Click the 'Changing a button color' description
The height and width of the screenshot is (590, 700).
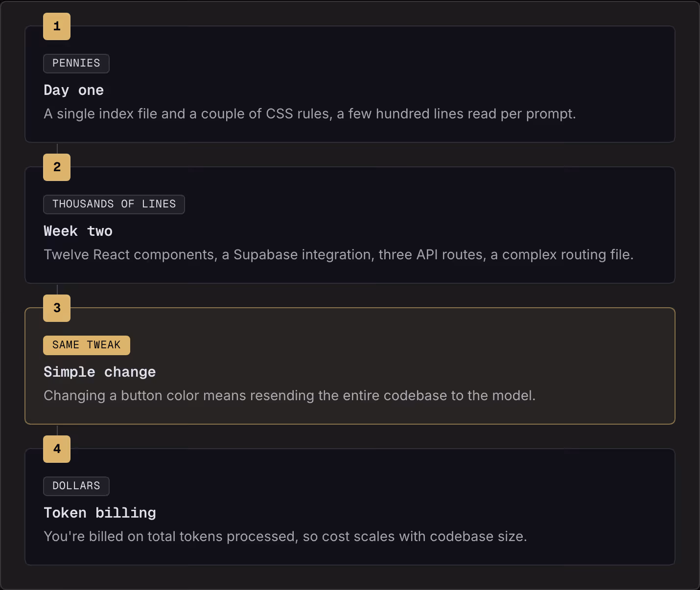pos(290,396)
